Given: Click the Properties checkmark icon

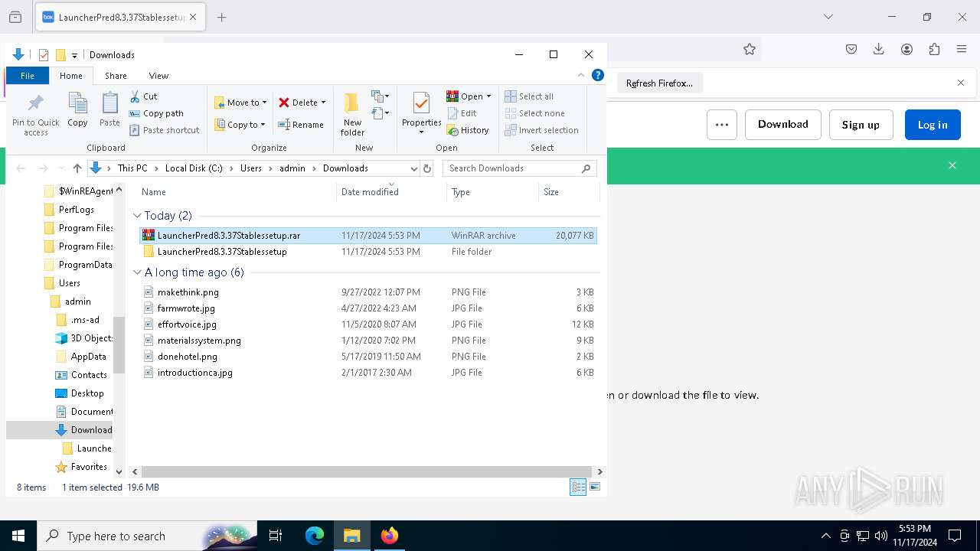Looking at the screenshot, I should click(421, 103).
